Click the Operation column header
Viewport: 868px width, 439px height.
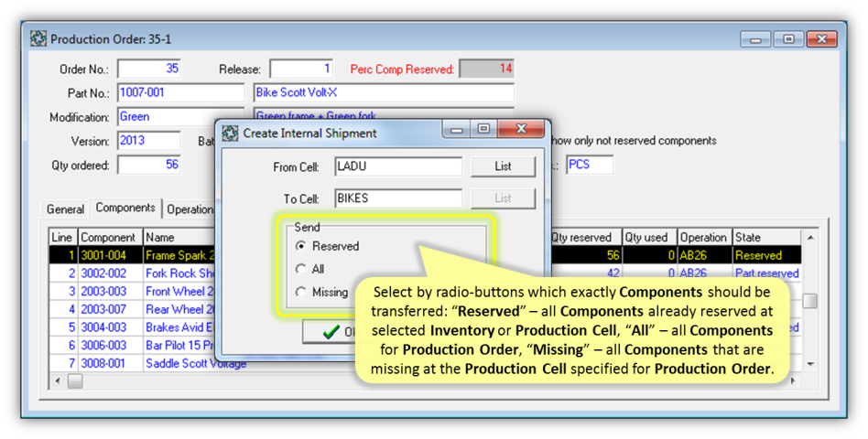[x=705, y=237]
